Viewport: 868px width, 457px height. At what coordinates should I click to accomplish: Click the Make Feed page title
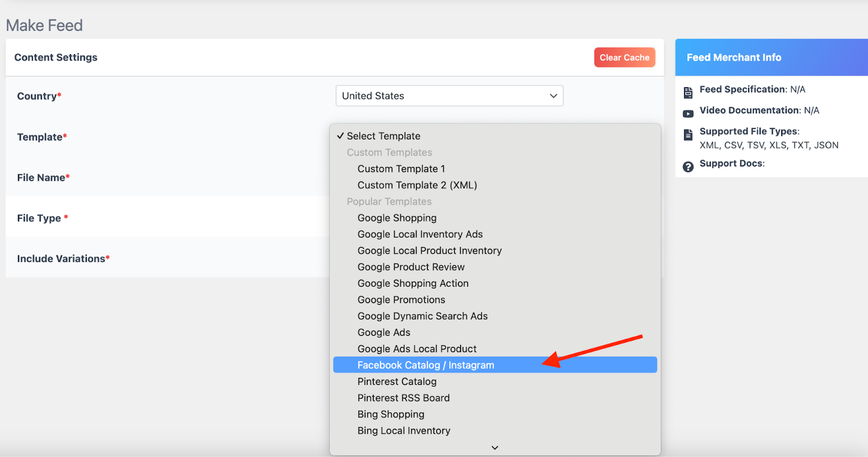tap(44, 25)
